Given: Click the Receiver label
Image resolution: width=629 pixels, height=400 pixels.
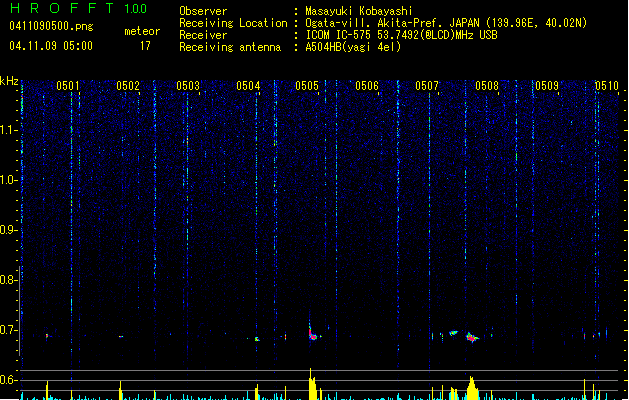Looking at the screenshot, I should coord(203,35).
